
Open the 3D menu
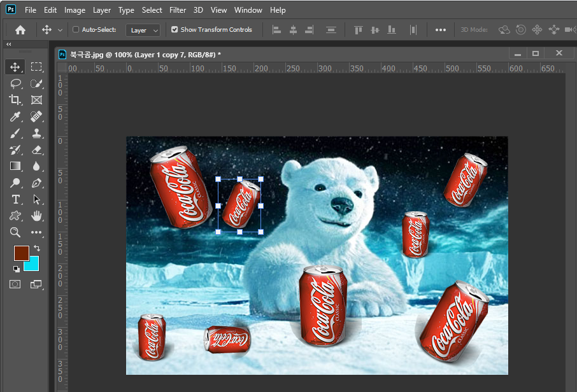click(x=198, y=10)
